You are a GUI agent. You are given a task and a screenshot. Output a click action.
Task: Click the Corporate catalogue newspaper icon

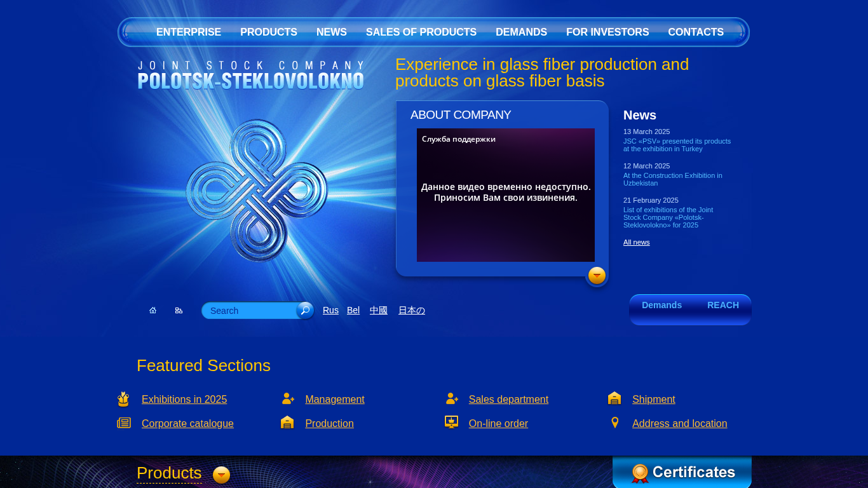point(124,423)
